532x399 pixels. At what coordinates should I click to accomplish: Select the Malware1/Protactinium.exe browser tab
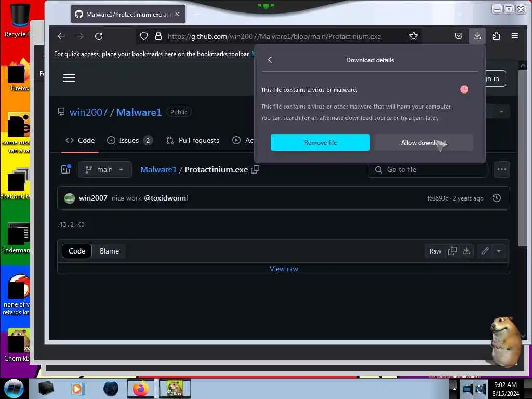(x=128, y=14)
